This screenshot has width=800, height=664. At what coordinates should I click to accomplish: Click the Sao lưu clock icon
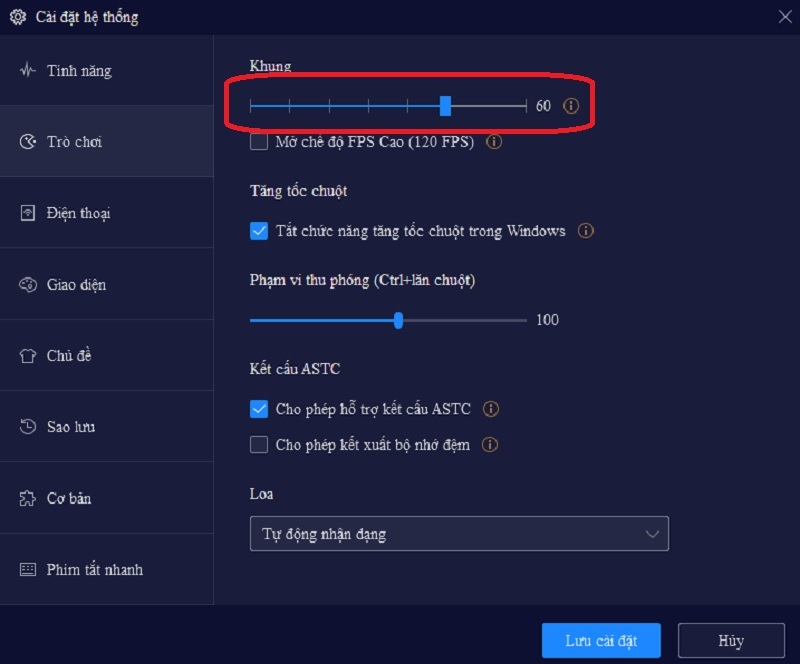28,426
